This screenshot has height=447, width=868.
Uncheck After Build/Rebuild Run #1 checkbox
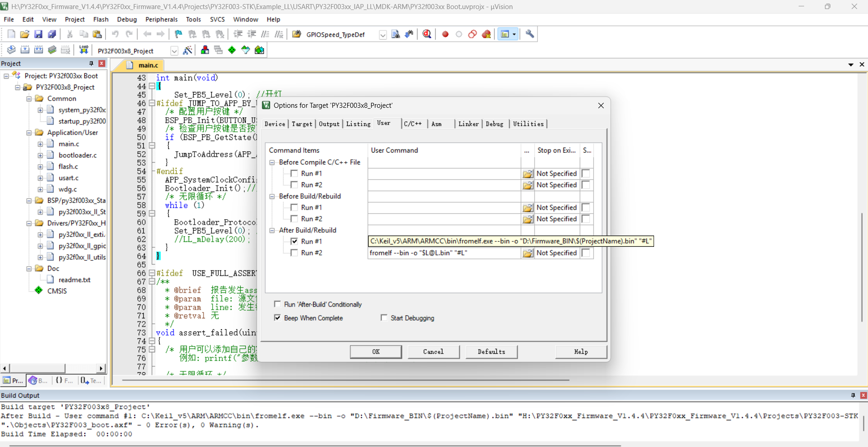[294, 241]
